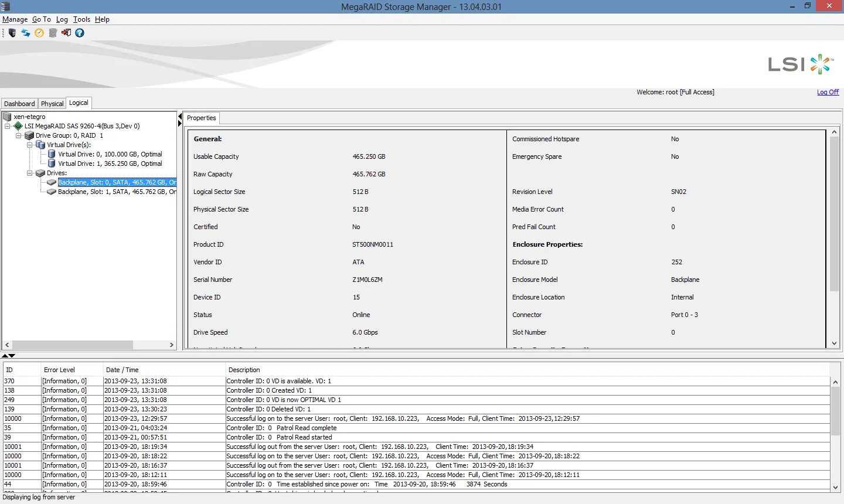The height and width of the screenshot is (504, 844).
Task: Click the Virtual Drive(s) cylinders icon
Action: (40, 145)
